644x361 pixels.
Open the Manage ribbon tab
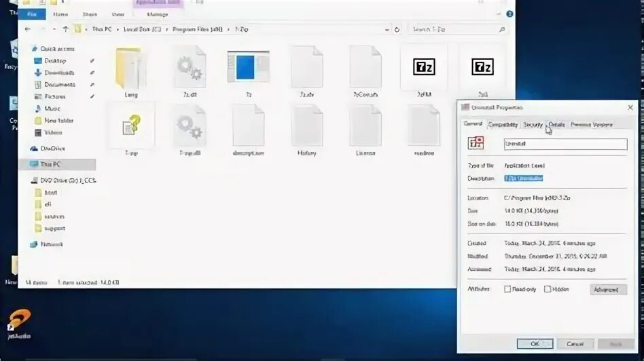158,14
